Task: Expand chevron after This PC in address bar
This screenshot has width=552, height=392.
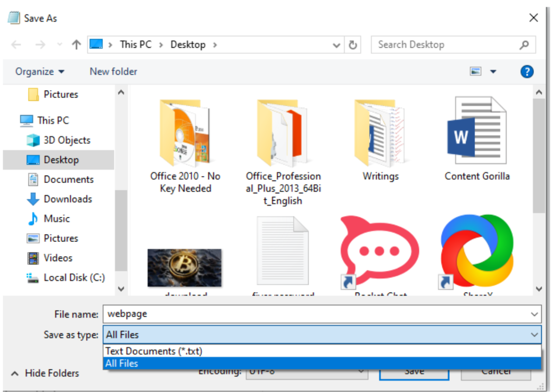Action: point(161,45)
